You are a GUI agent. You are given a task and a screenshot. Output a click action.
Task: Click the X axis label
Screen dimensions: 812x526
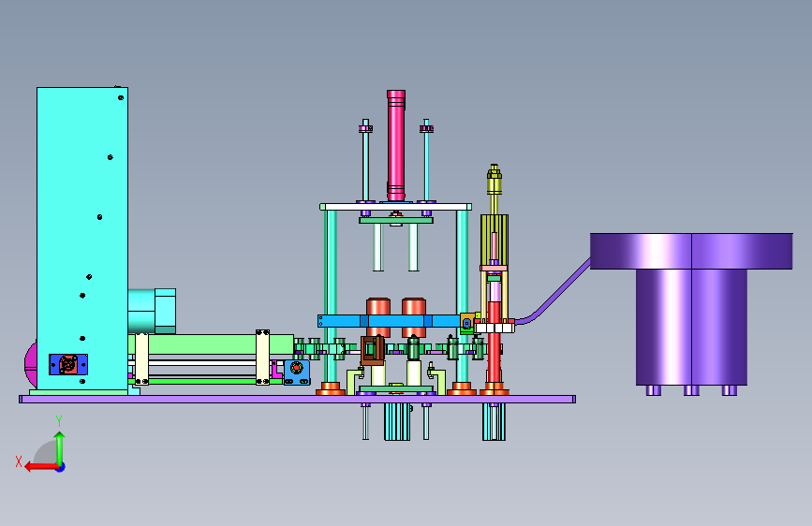[x=19, y=461]
